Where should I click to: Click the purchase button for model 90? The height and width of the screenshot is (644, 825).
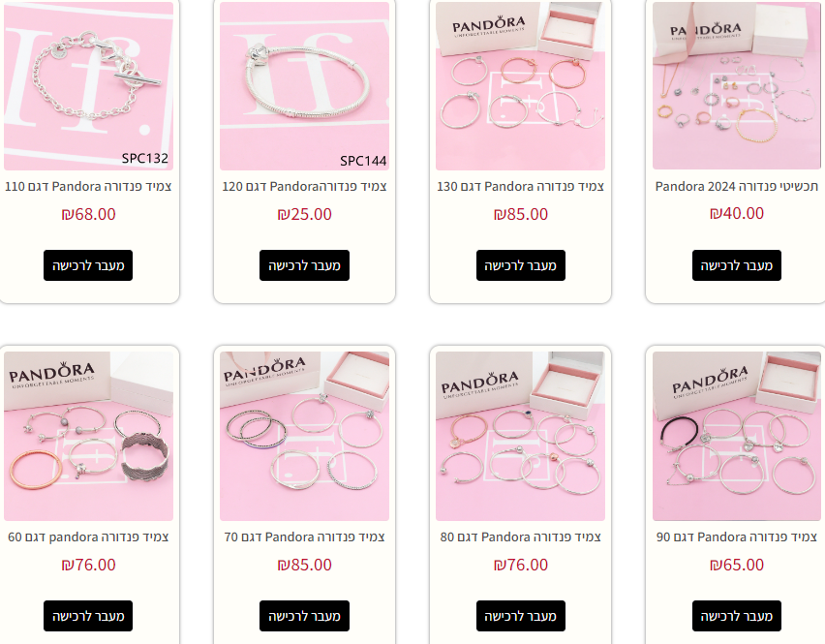click(737, 616)
